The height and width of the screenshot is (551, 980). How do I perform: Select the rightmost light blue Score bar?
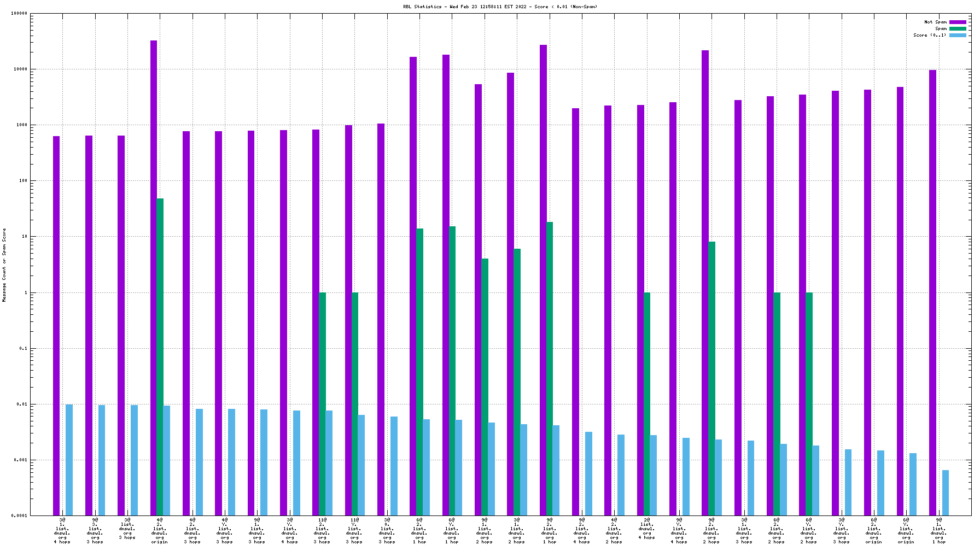tap(946, 492)
